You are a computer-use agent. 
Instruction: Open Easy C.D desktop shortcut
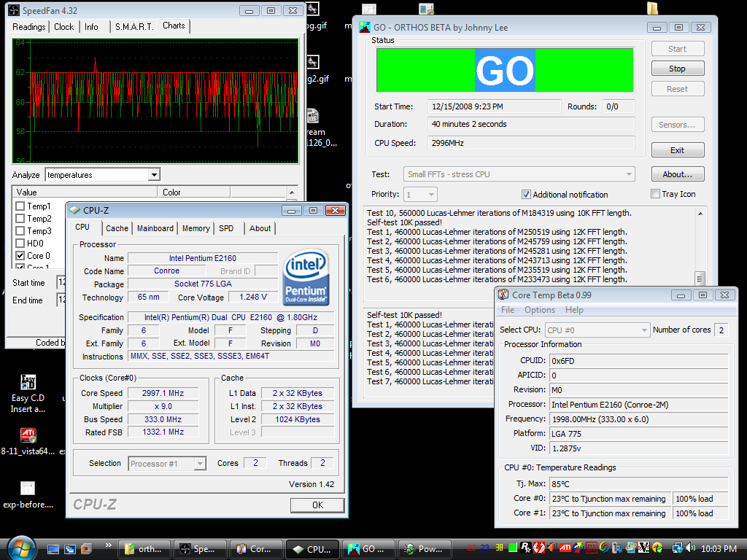pyautogui.click(x=28, y=384)
